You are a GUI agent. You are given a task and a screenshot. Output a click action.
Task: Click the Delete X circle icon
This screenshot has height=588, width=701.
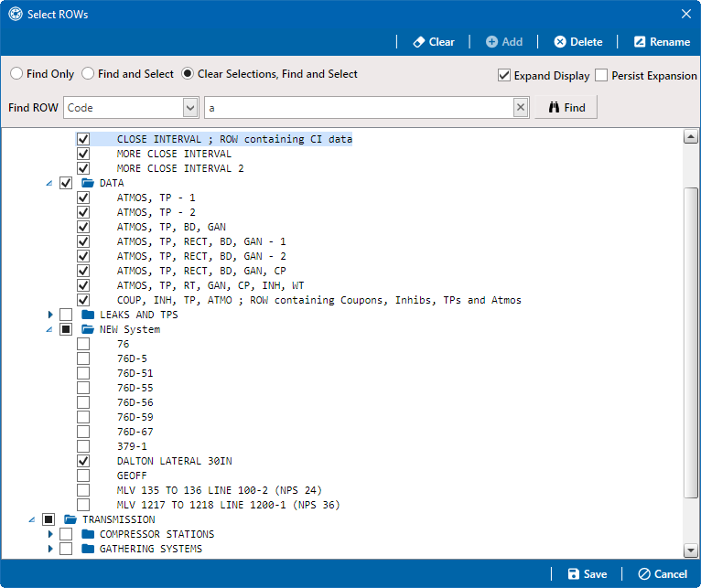coord(560,42)
